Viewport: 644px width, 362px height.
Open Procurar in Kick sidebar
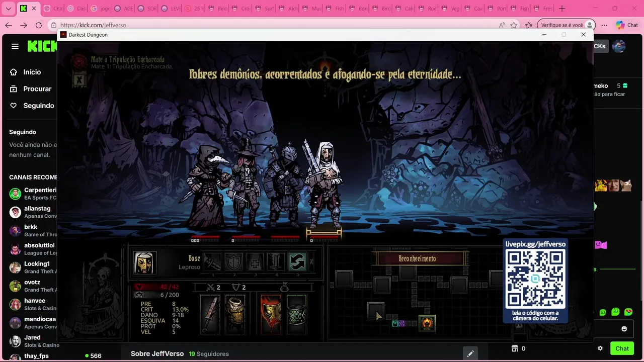tap(31, 88)
